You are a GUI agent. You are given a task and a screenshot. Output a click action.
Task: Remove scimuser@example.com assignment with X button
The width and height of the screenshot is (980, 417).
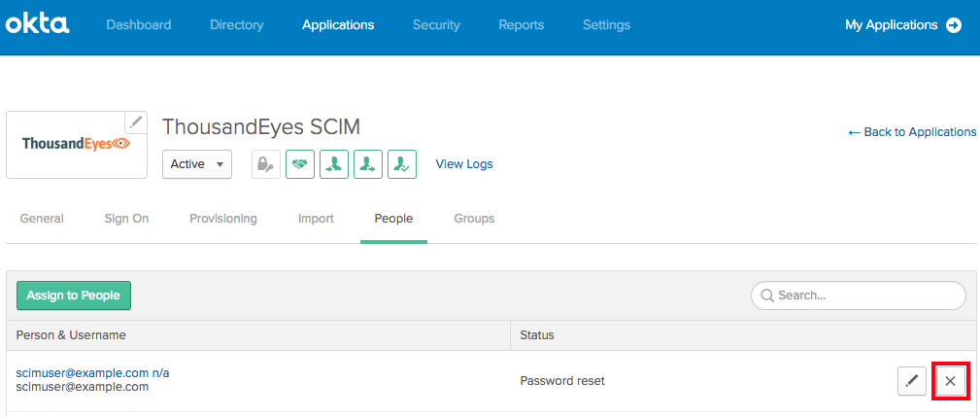[950, 381]
